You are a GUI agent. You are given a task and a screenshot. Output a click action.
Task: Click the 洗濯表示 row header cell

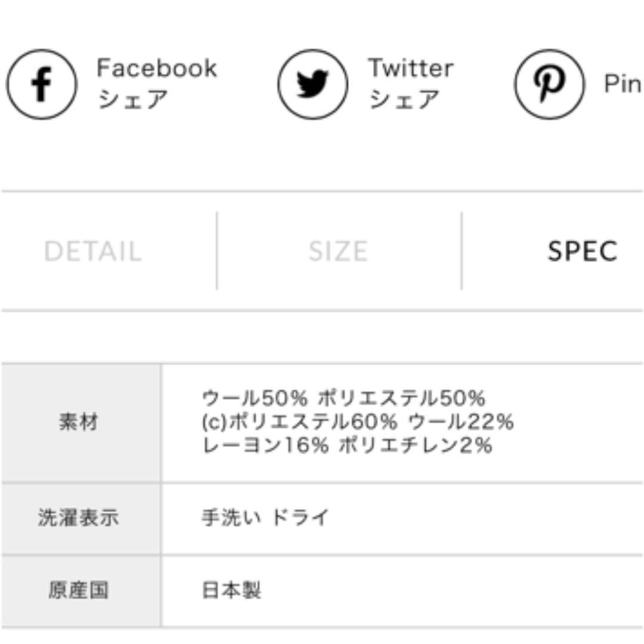(x=80, y=518)
